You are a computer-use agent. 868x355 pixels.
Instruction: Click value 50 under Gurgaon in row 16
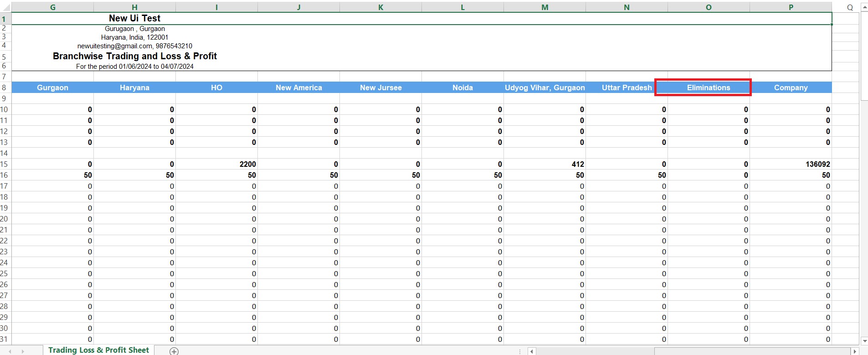(x=52, y=175)
